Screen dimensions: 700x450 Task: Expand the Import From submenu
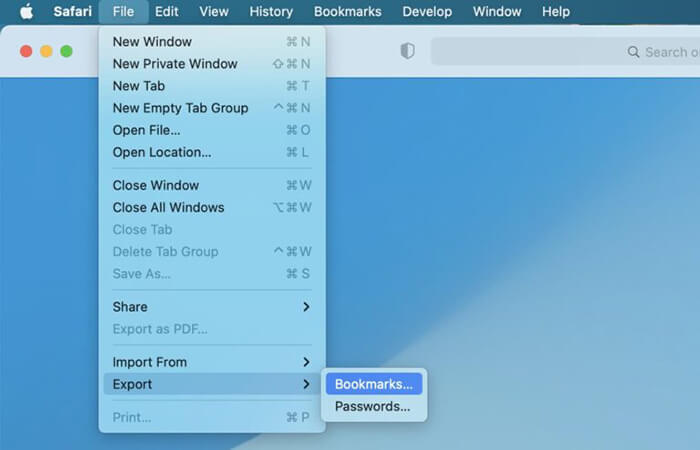pos(212,362)
